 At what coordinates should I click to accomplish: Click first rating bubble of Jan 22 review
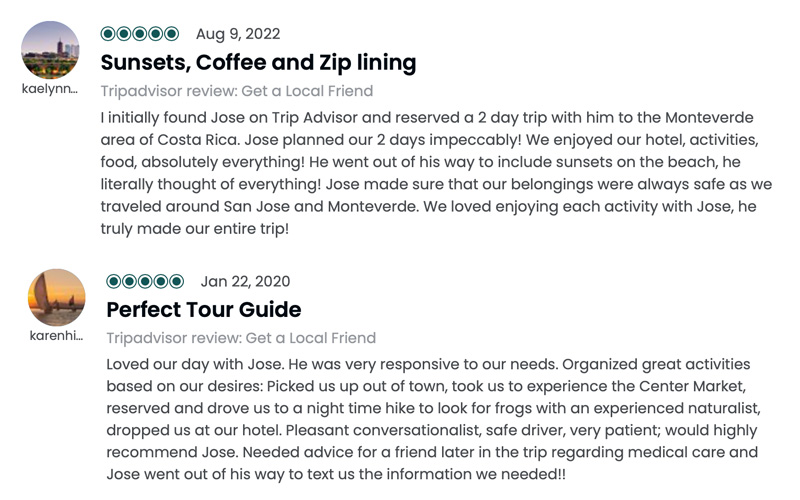(114, 281)
